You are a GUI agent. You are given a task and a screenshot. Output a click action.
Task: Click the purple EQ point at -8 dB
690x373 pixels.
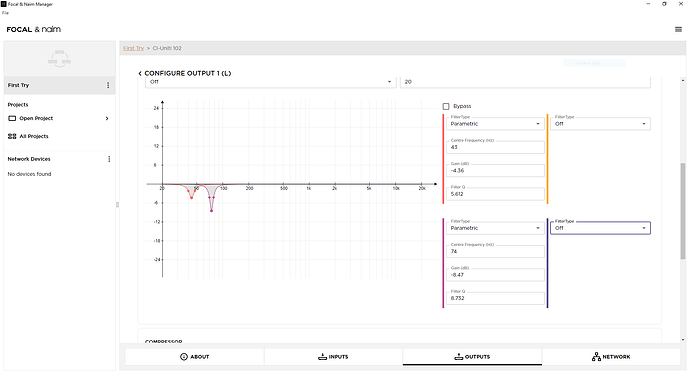(212, 211)
